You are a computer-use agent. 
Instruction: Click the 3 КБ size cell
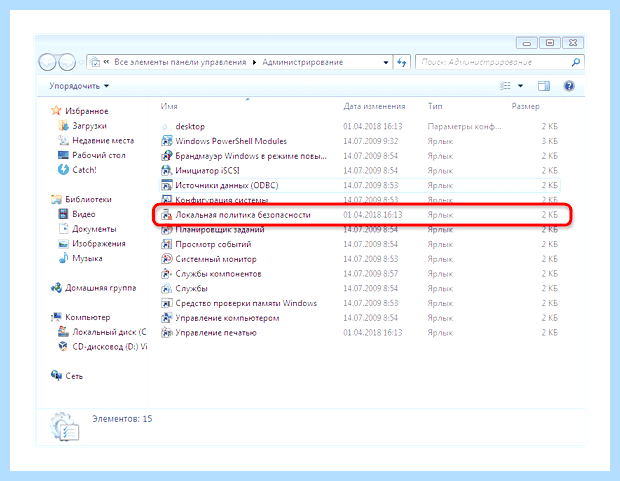click(x=549, y=141)
